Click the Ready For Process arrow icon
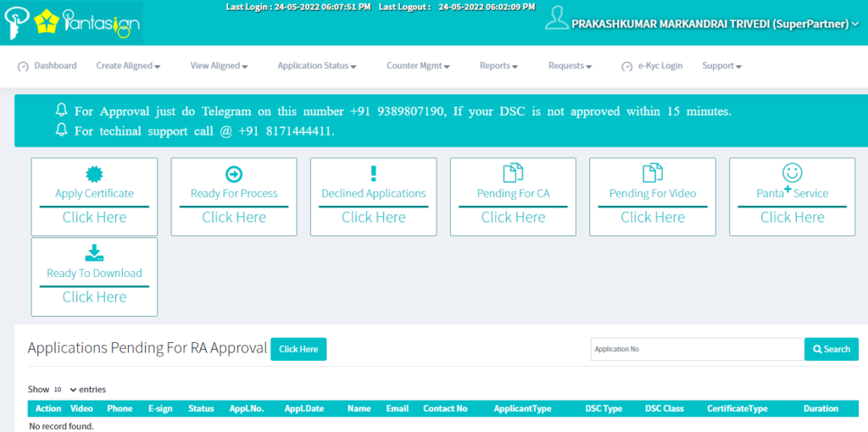The width and height of the screenshot is (868, 432). click(234, 174)
